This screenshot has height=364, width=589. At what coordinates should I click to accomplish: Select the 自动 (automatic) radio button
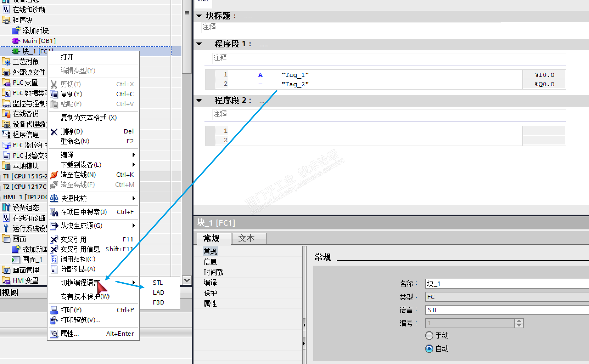(x=429, y=348)
